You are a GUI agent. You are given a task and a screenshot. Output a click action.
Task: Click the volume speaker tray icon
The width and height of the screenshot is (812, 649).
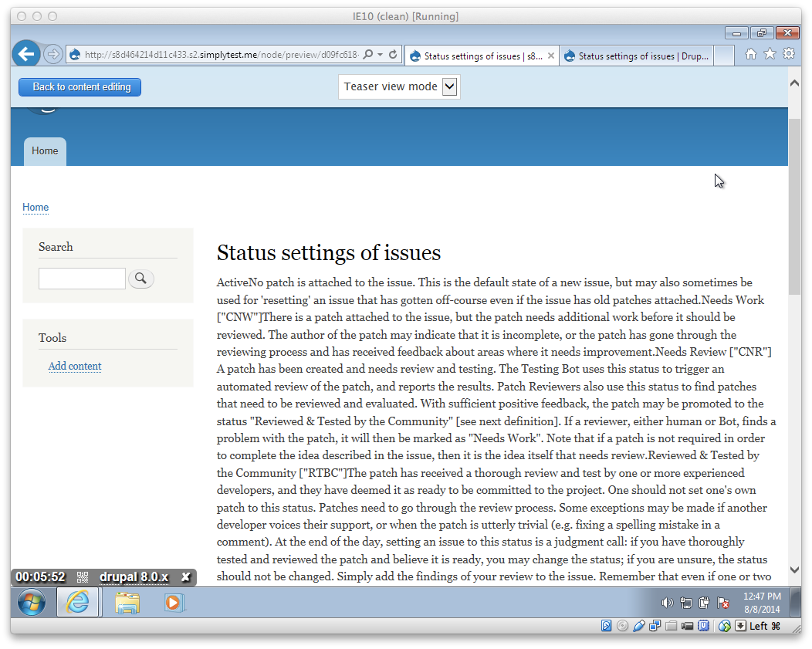pyautogui.click(x=667, y=603)
